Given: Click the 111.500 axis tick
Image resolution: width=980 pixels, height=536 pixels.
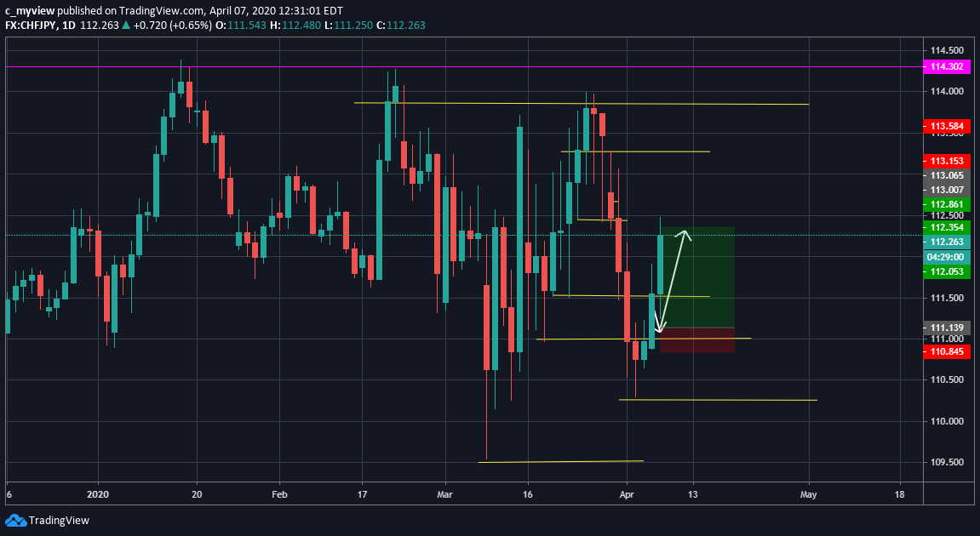Looking at the screenshot, I should point(947,298).
